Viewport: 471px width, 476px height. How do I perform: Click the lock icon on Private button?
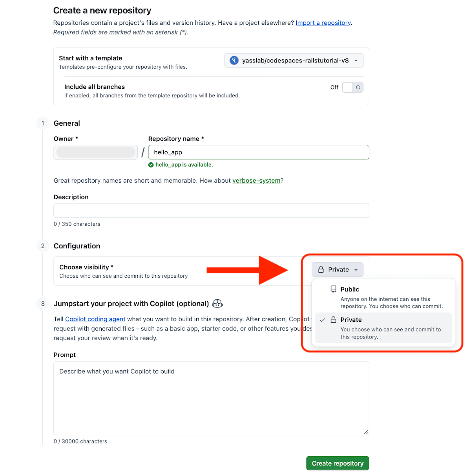coord(321,269)
